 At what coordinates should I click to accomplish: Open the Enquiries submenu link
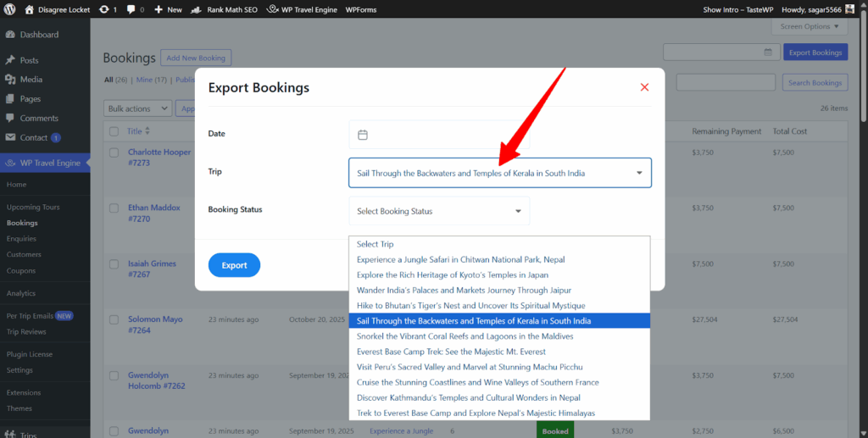[x=21, y=239]
